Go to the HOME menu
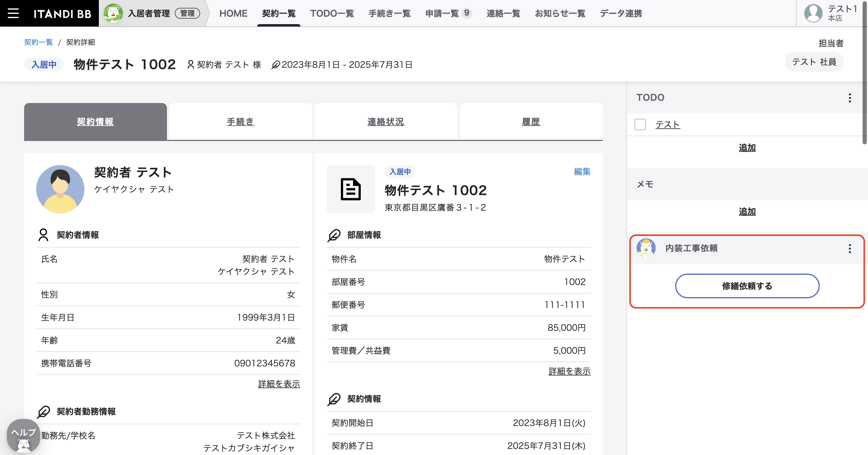 [x=233, y=14]
